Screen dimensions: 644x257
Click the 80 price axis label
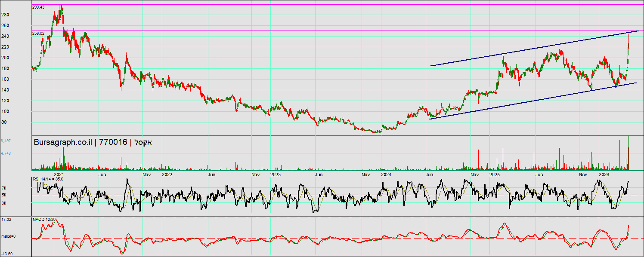click(x=4, y=122)
